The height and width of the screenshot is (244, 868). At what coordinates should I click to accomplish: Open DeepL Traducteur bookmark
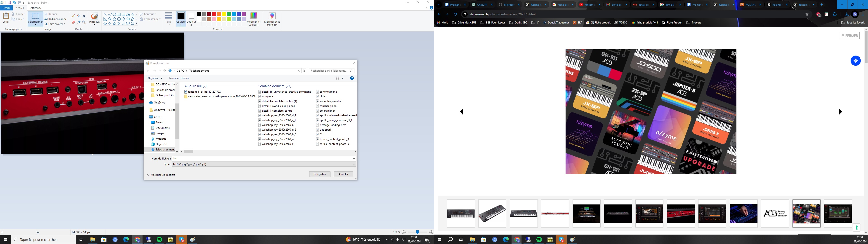coord(556,23)
